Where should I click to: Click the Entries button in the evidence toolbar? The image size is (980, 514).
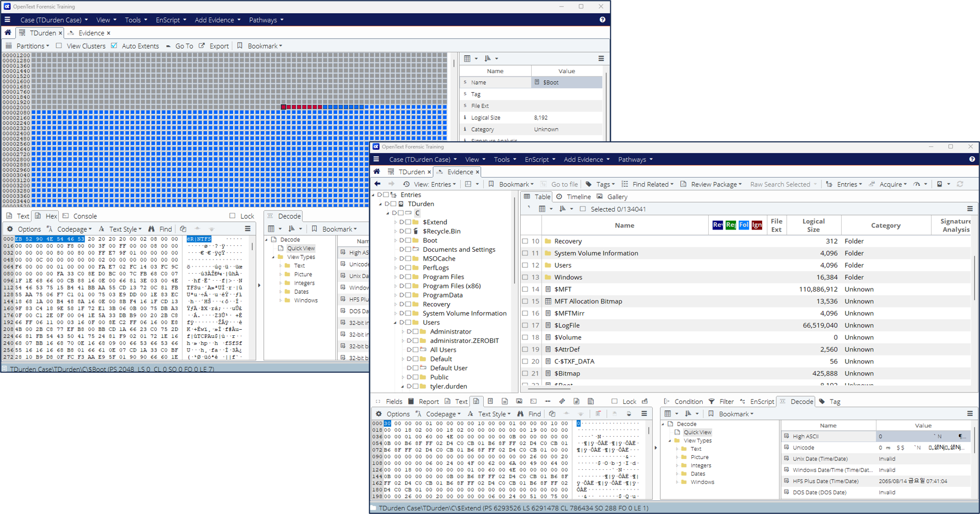click(844, 184)
